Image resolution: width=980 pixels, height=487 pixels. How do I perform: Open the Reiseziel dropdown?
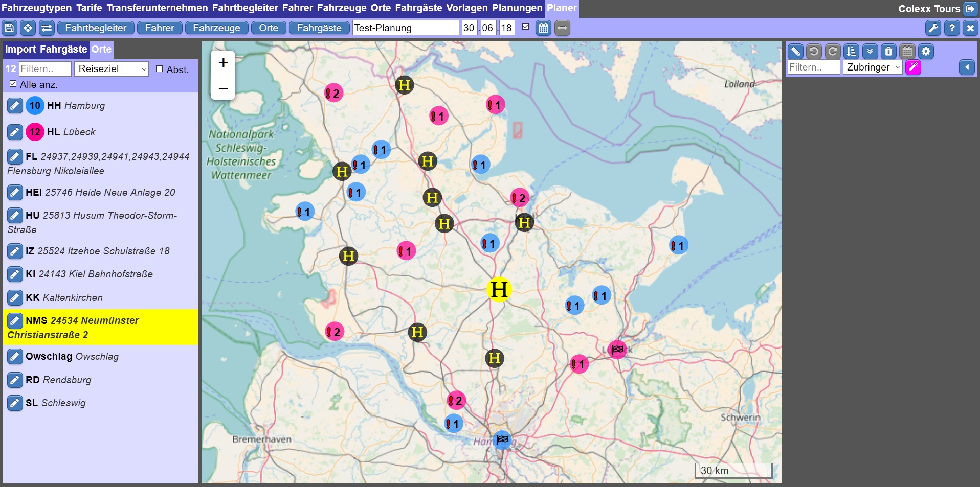click(112, 69)
